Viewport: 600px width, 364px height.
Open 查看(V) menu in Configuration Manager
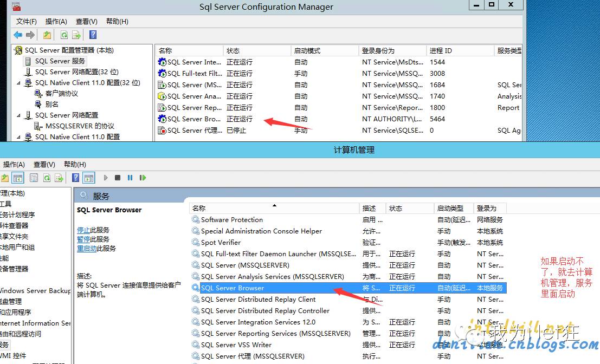pyautogui.click(x=87, y=22)
